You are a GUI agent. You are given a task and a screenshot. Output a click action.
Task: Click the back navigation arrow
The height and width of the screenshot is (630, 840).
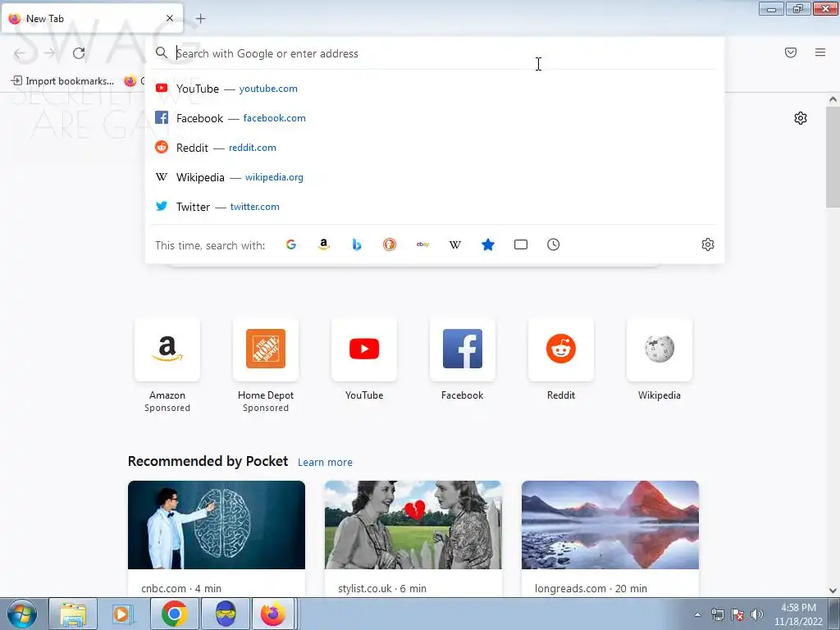coord(20,53)
